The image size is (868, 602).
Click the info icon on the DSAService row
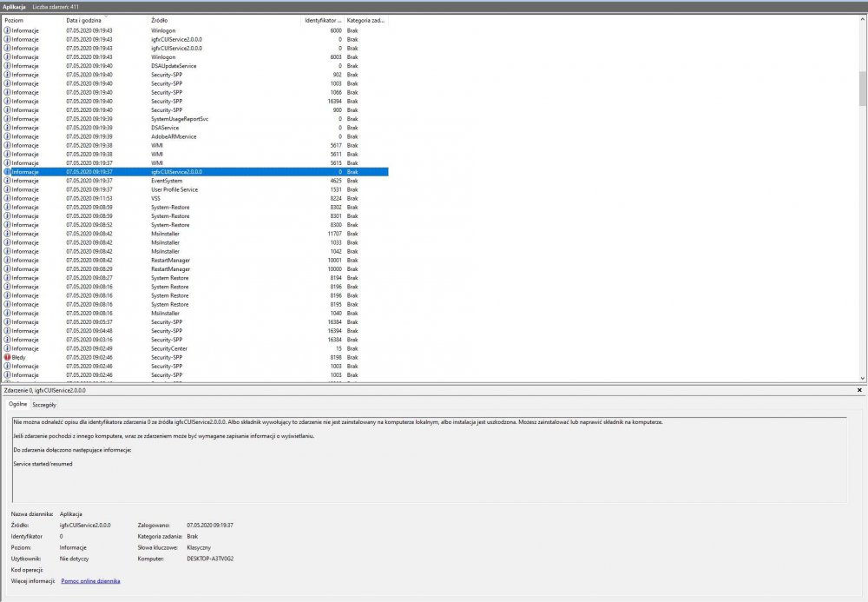[7, 128]
